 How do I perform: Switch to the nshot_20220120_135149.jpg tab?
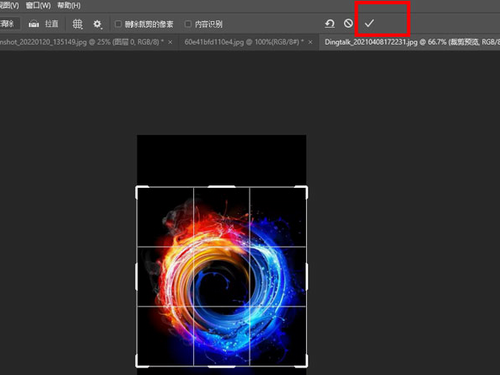[x=82, y=42]
